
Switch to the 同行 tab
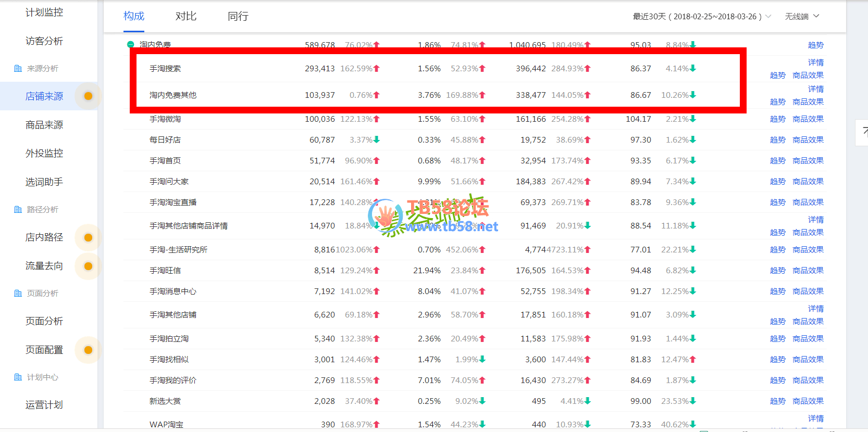point(238,17)
